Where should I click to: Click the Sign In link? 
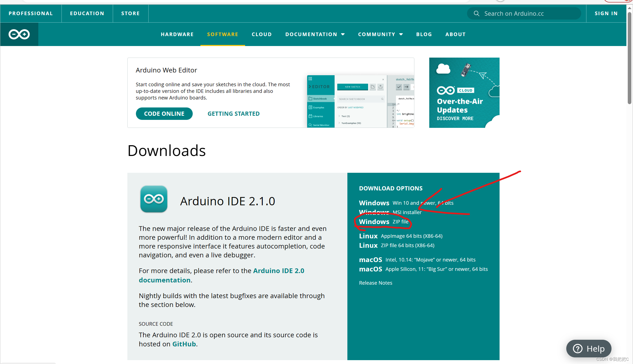(x=606, y=14)
